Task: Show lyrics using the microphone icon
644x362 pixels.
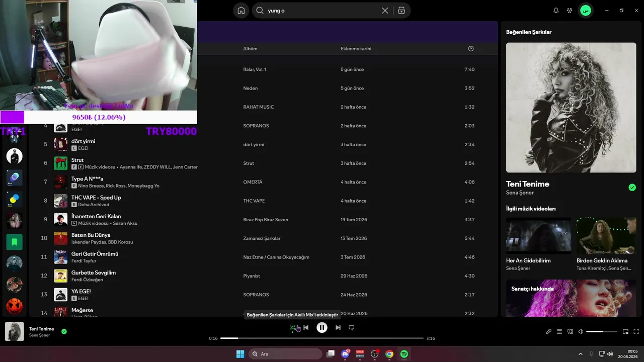Action: (549, 332)
